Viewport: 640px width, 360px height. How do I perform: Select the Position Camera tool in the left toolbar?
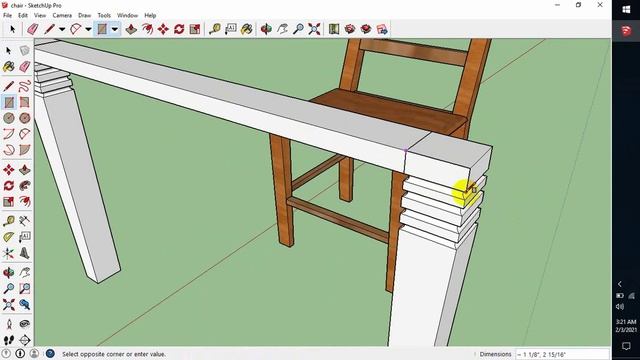point(9,324)
